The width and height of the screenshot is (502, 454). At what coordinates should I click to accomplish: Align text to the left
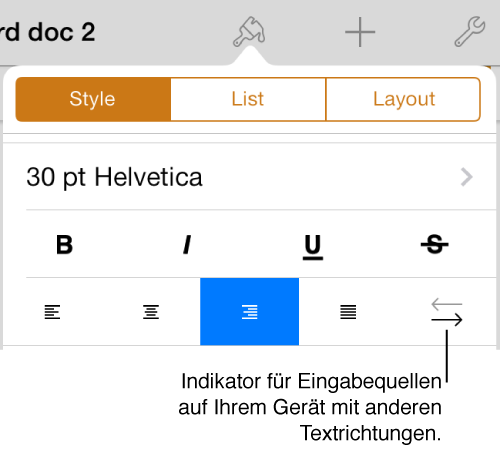tap(52, 312)
